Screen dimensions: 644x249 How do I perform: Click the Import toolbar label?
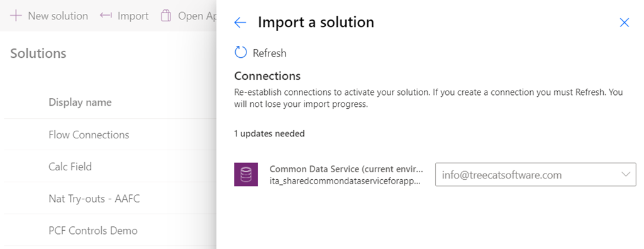[x=133, y=16]
